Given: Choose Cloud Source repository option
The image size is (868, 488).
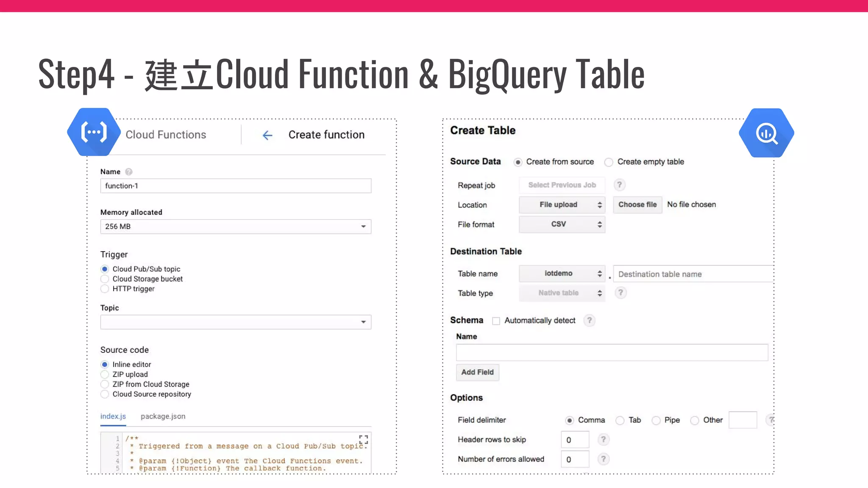Looking at the screenshot, I should pyautogui.click(x=105, y=394).
